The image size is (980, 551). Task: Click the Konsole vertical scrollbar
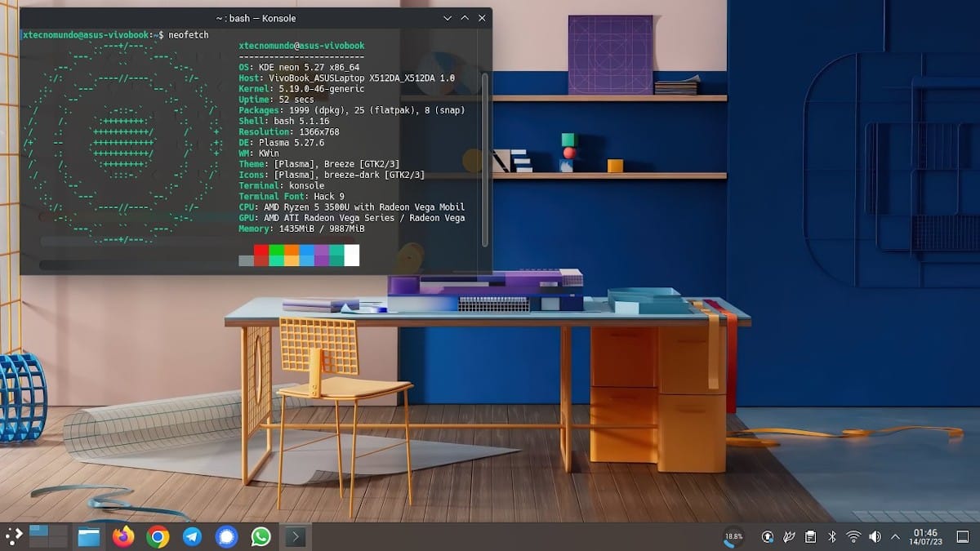pyautogui.click(x=486, y=159)
